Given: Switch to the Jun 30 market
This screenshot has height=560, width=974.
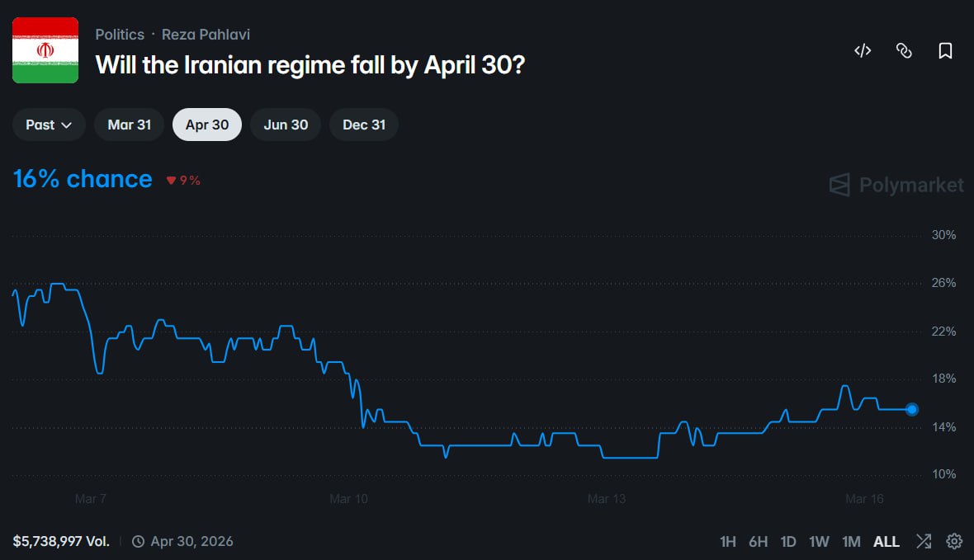Looking at the screenshot, I should [x=286, y=125].
